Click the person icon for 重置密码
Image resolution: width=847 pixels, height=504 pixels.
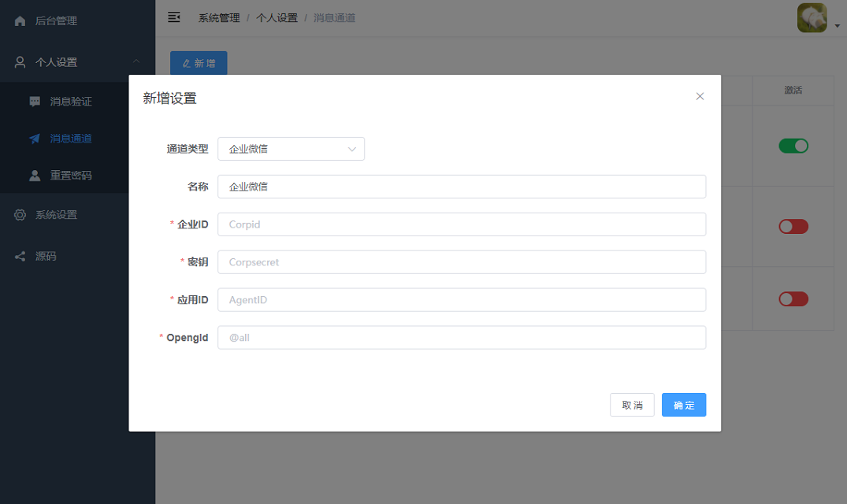click(x=35, y=176)
